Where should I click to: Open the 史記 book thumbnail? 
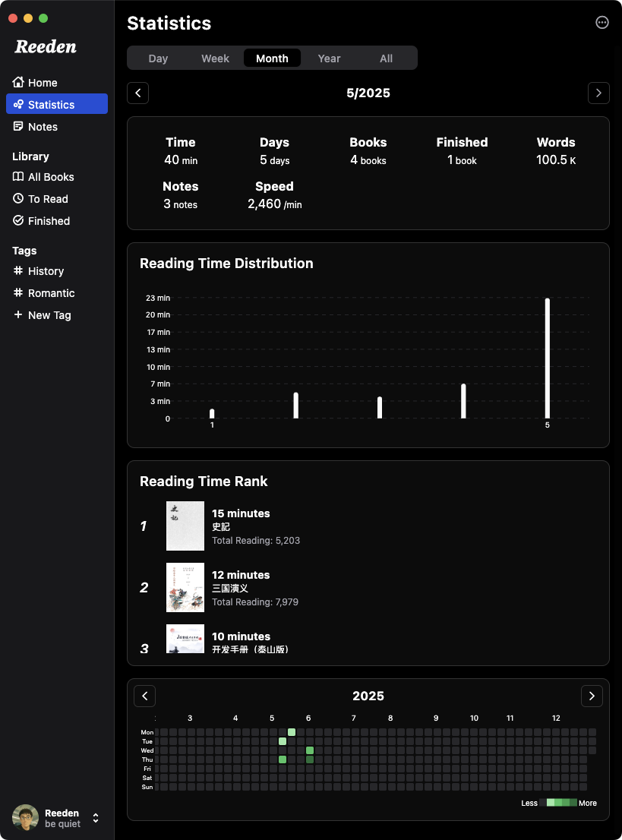(x=185, y=526)
